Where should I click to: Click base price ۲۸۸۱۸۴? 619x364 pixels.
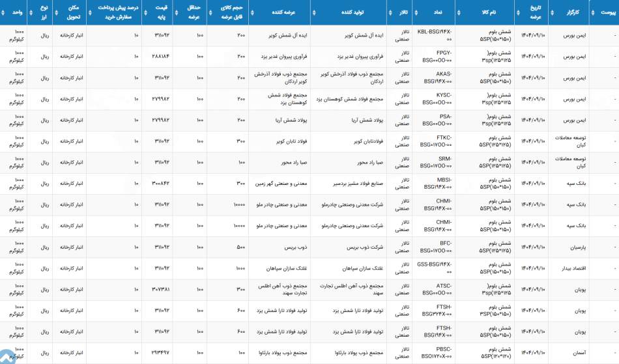click(x=161, y=57)
